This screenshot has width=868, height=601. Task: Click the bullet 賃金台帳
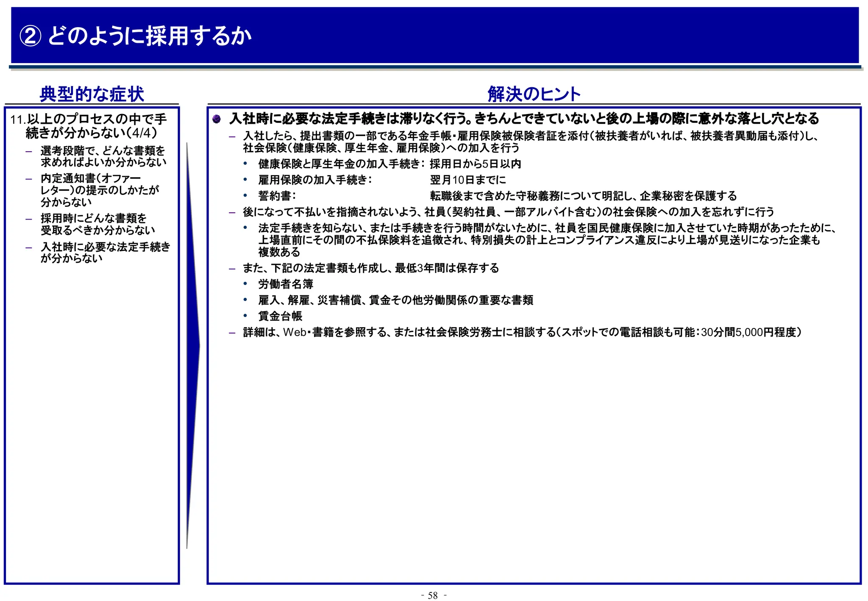tap(280, 316)
